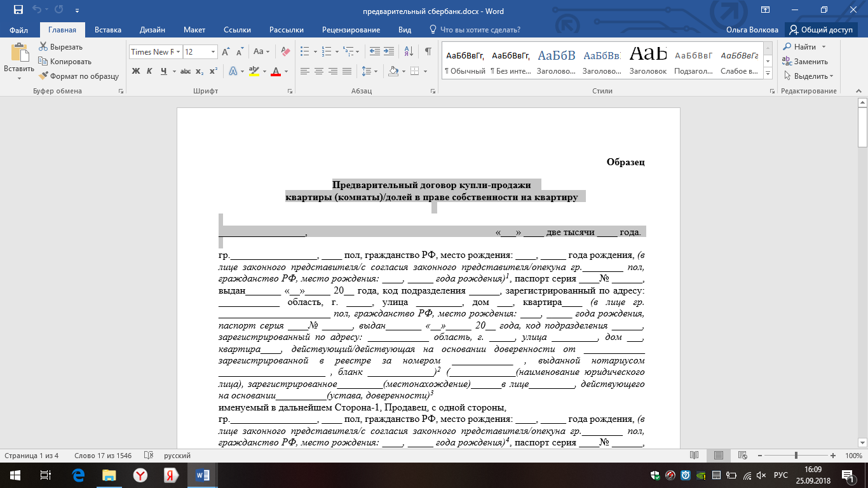Toggle subscript formatting button

pos(200,71)
